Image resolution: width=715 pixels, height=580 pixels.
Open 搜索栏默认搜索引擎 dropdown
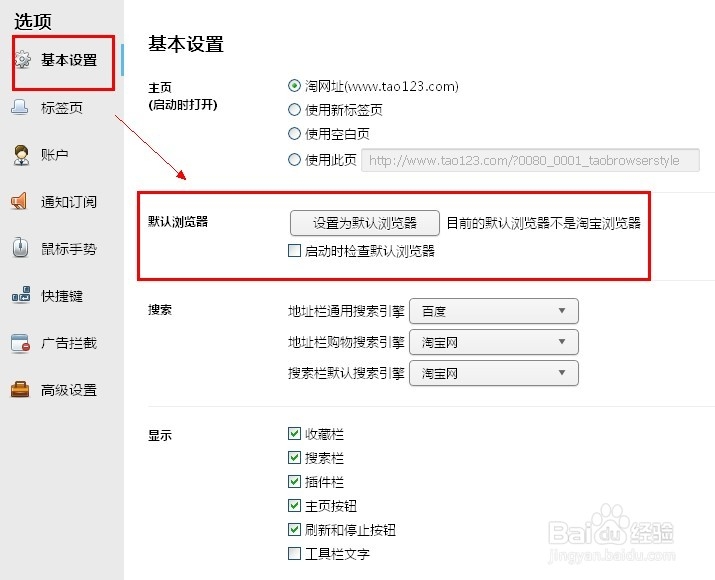[494, 373]
